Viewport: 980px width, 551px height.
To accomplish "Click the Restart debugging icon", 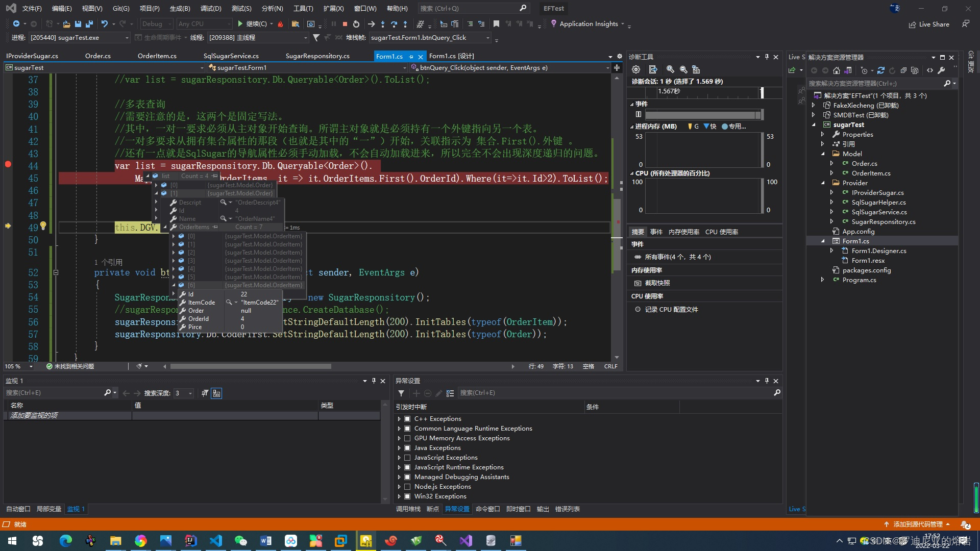I will coord(356,24).
